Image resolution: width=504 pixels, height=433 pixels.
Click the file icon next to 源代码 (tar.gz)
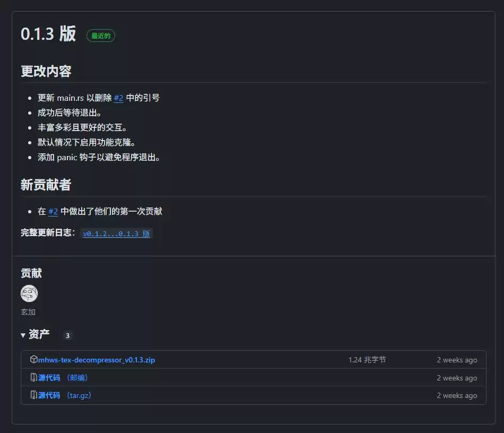(x=33, y=395)
